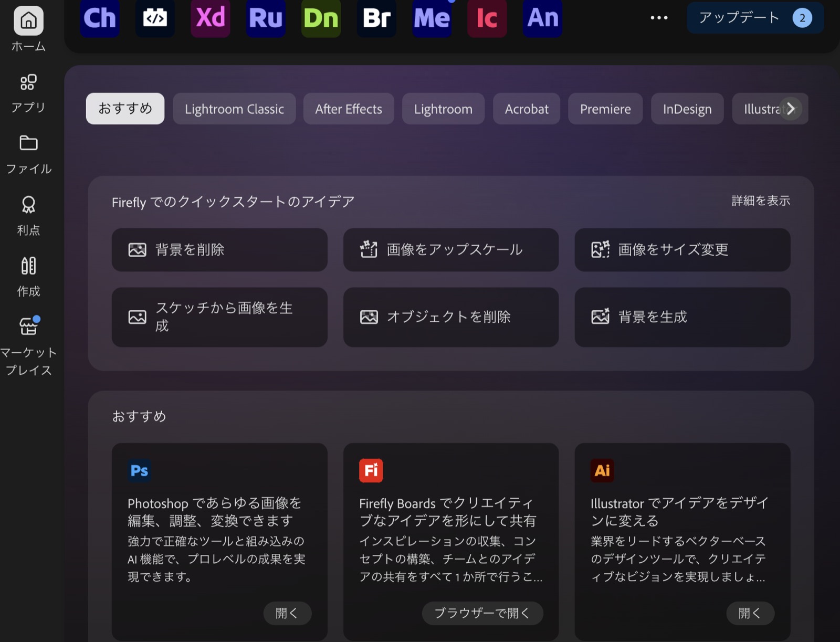Click the Photoshop card title text
840x642 pixels.
click(214, 512)
